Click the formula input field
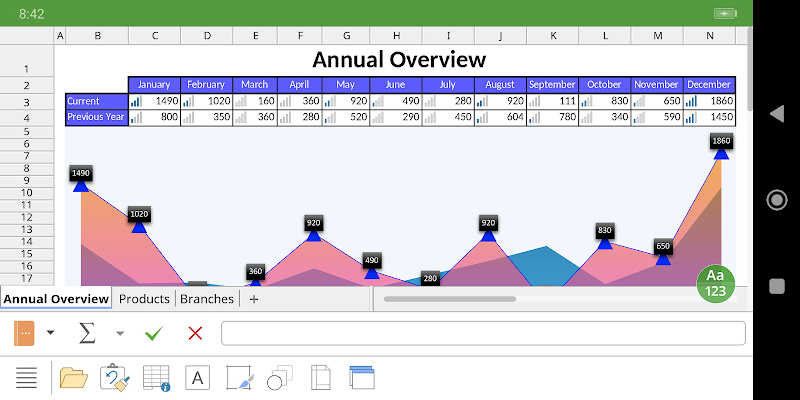This screenshot has width=800, height=400. coord(483,333)
